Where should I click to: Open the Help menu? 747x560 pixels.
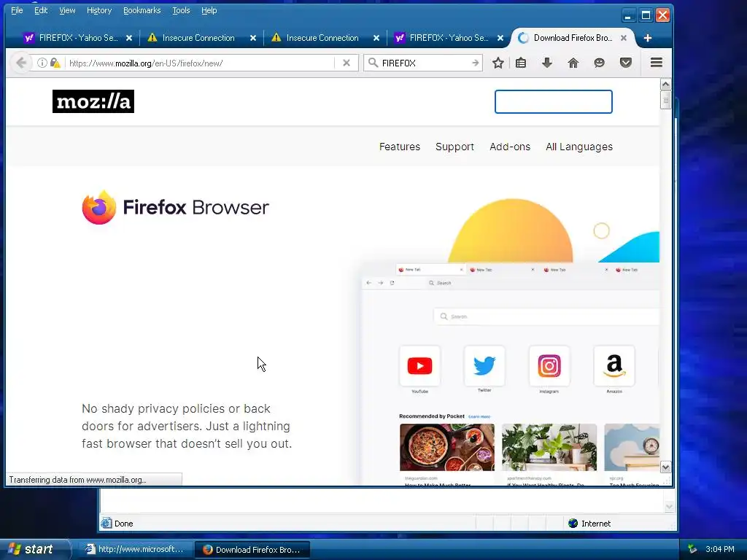pyautogui.click(x=209, y=10)
